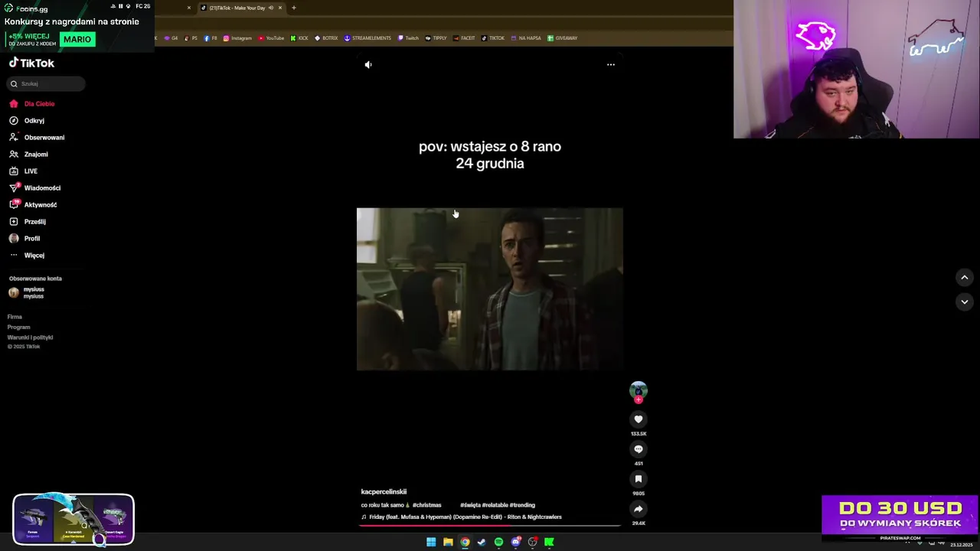Image resolution: width=980 pixels, height=551 pixels.
Task: Open kacpercelinskii profile link
Action: click(x=384, y=492)
